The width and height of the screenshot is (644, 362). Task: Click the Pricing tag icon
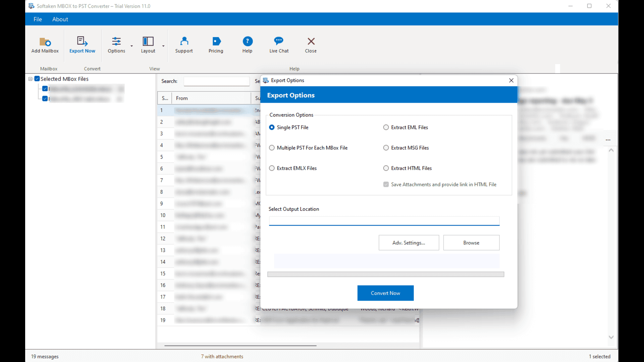point(216,41)
